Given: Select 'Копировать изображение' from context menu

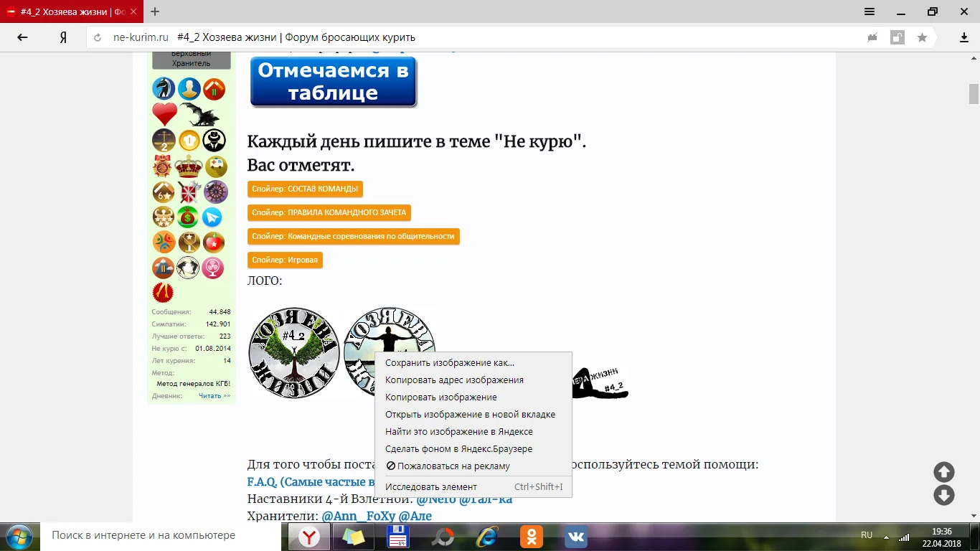Looking at the screenshot, I should [473, 397].
